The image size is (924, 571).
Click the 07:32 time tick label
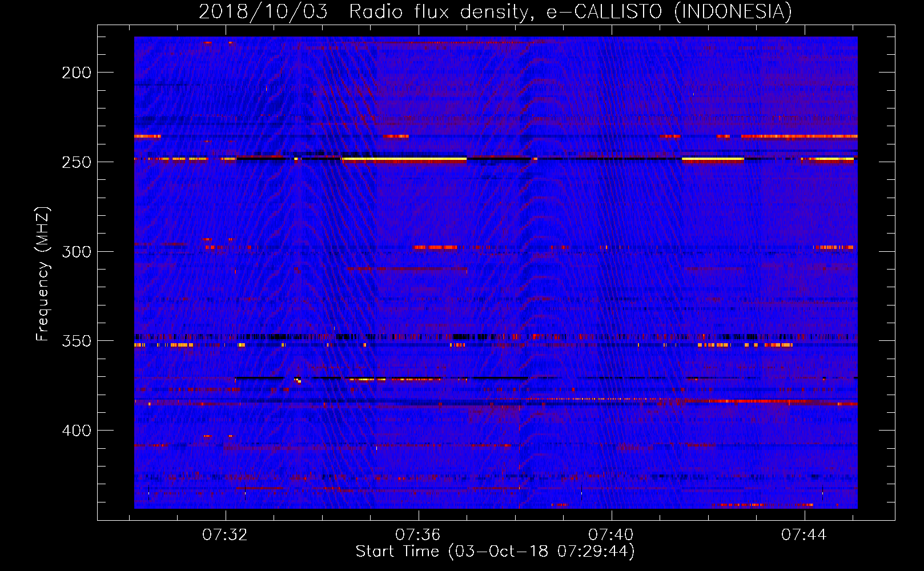pos(225,534)
